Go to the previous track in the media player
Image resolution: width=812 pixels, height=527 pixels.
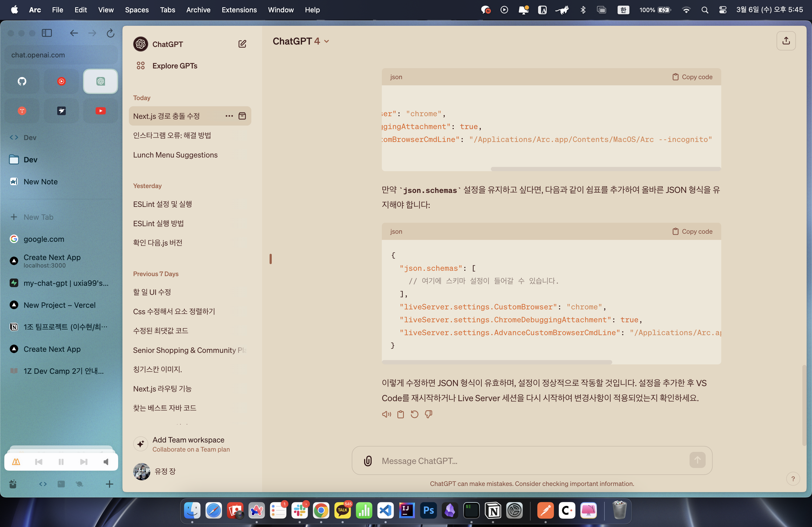coord(39,462)
